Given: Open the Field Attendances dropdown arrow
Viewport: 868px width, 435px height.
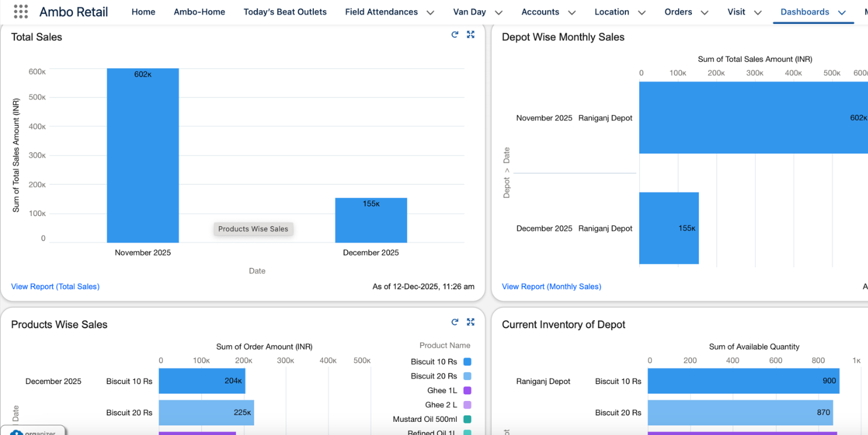Looking at the screenshot, I should pos(430,13).
